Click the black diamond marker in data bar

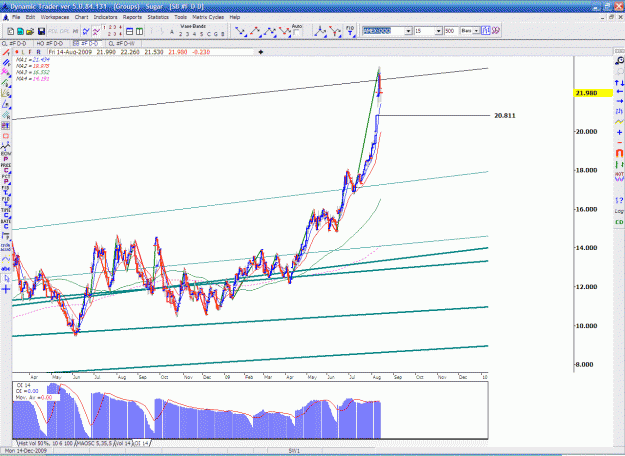point(261,52)
